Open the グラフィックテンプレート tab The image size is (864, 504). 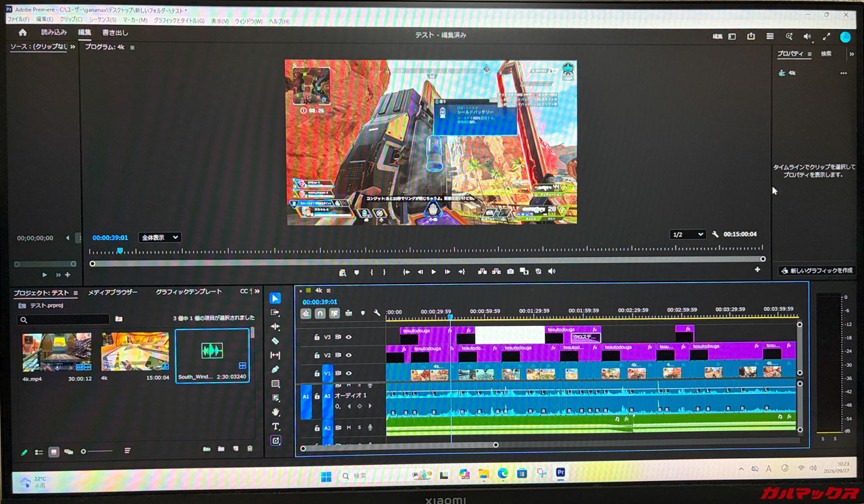point(188,292)
